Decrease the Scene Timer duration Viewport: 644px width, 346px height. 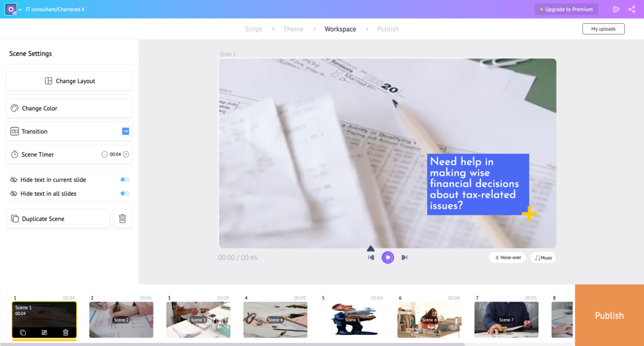[x=105, y=154]
